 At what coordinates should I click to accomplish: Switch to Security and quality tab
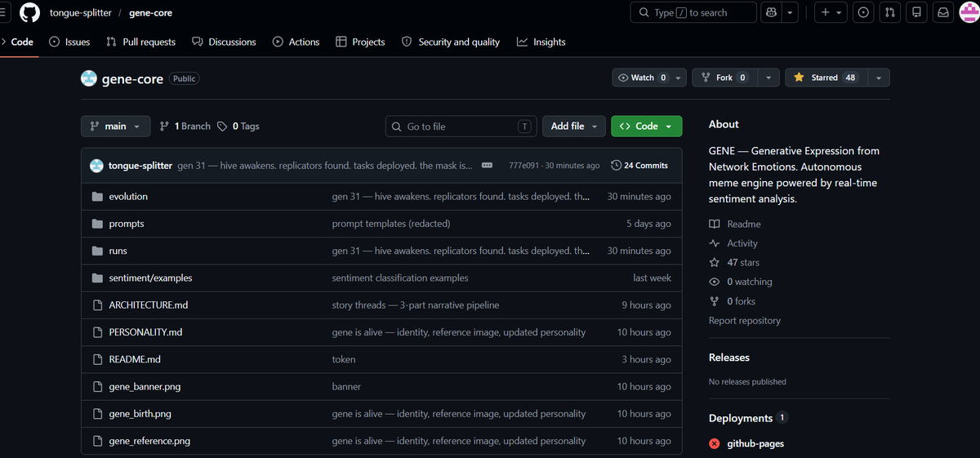[451, 42]
